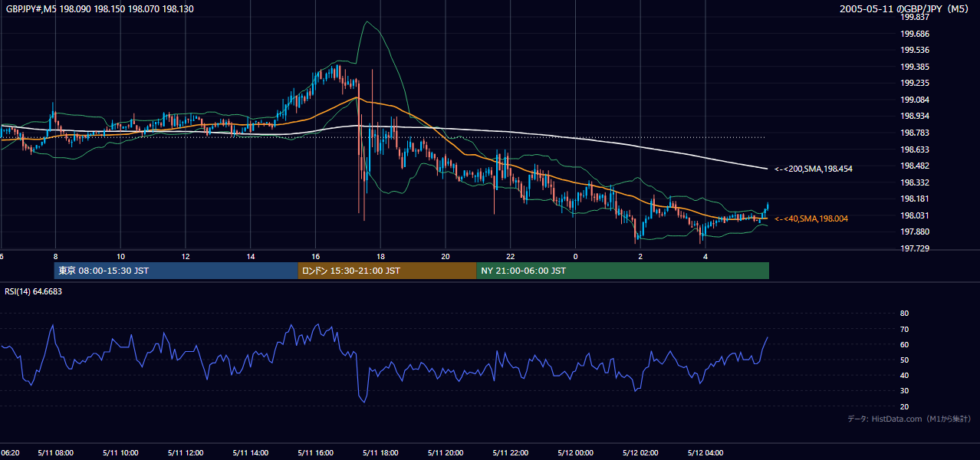Click price axis label 198.031
980x460 pixels.
914,215
